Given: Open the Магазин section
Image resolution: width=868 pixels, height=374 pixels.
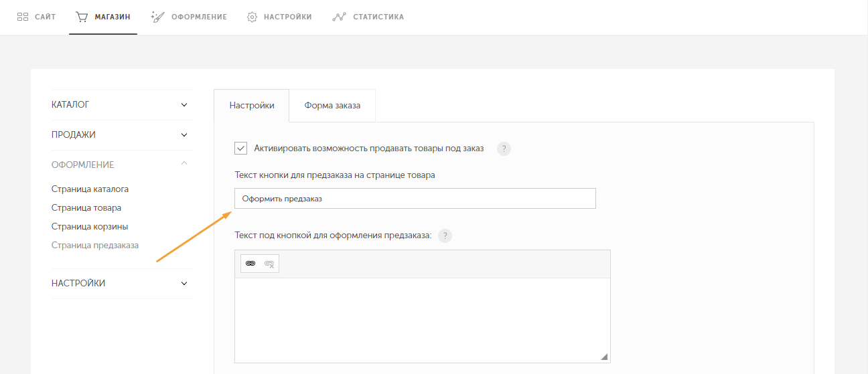Looking at the screenshot, I should pos(103,17).
